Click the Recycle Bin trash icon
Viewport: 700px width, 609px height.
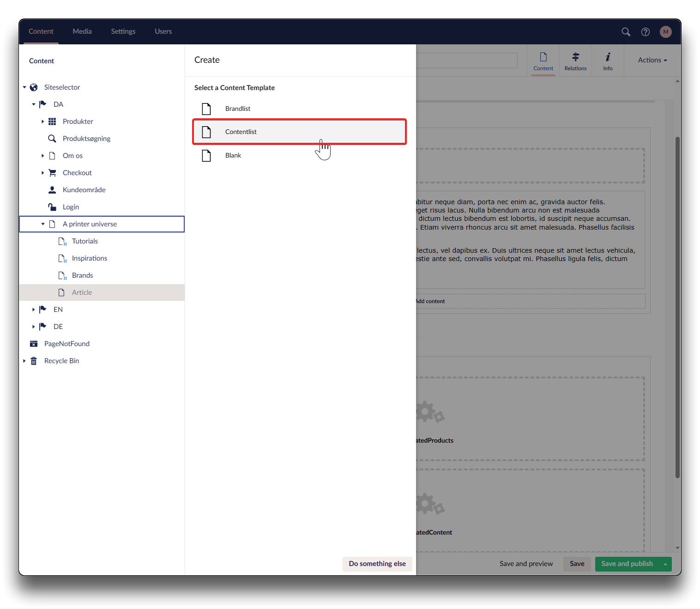click(x=34, y=361)
